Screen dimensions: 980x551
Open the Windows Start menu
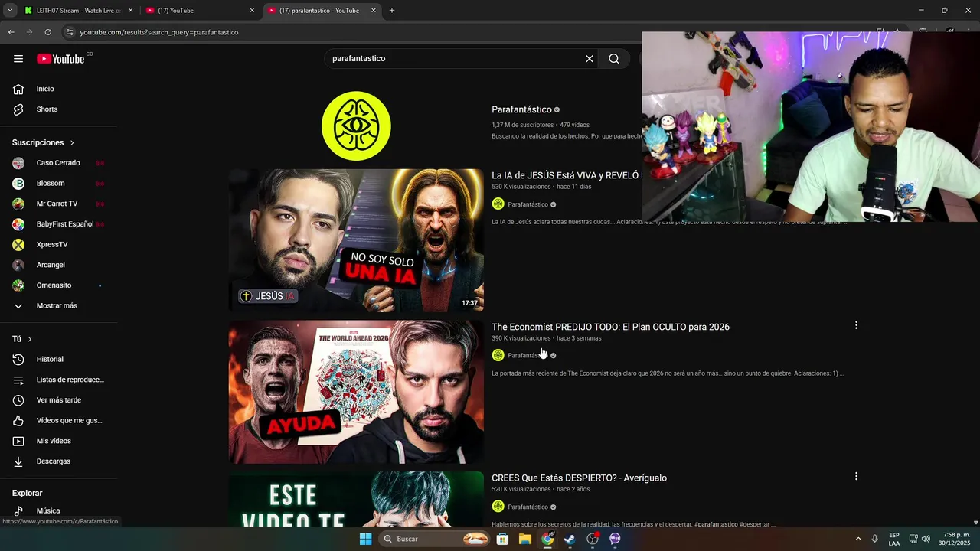366,539
